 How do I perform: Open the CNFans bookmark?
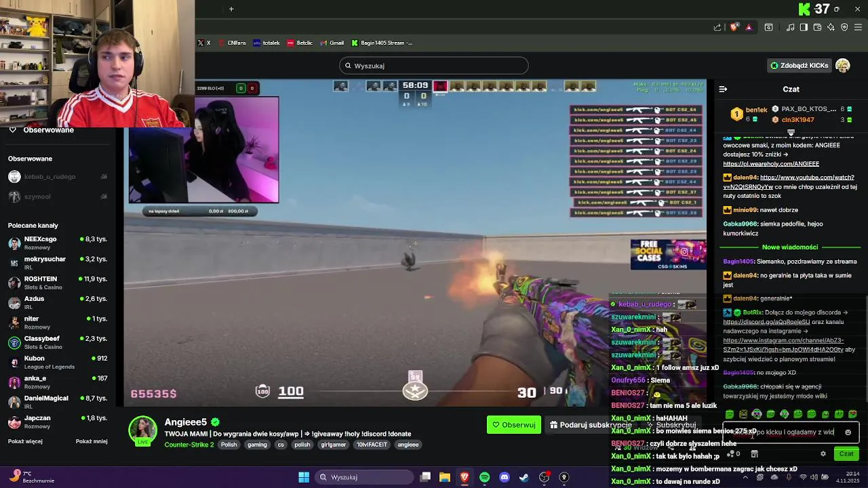click(232, 43)
